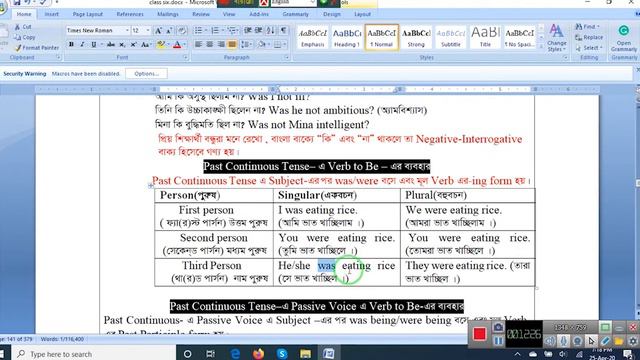The image size is (640, 360).
Task: Open Firefox from the taskbar
Action: (x=258, y=353)
